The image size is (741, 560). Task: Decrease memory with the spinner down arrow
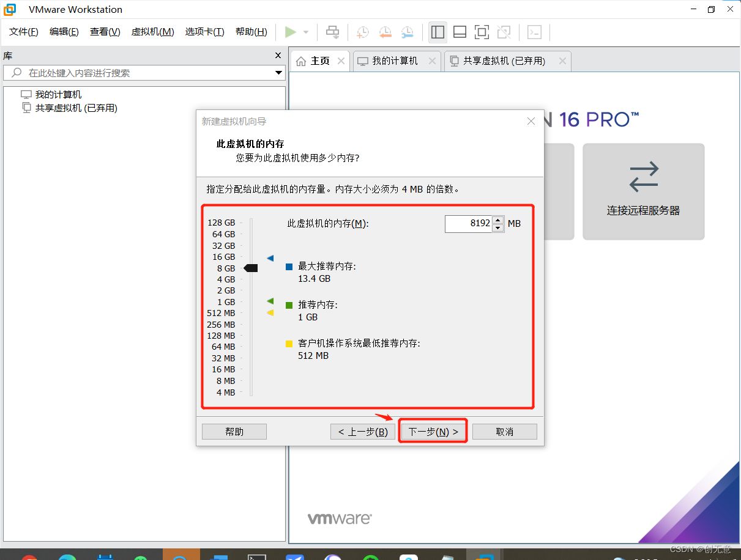[498, 228]
